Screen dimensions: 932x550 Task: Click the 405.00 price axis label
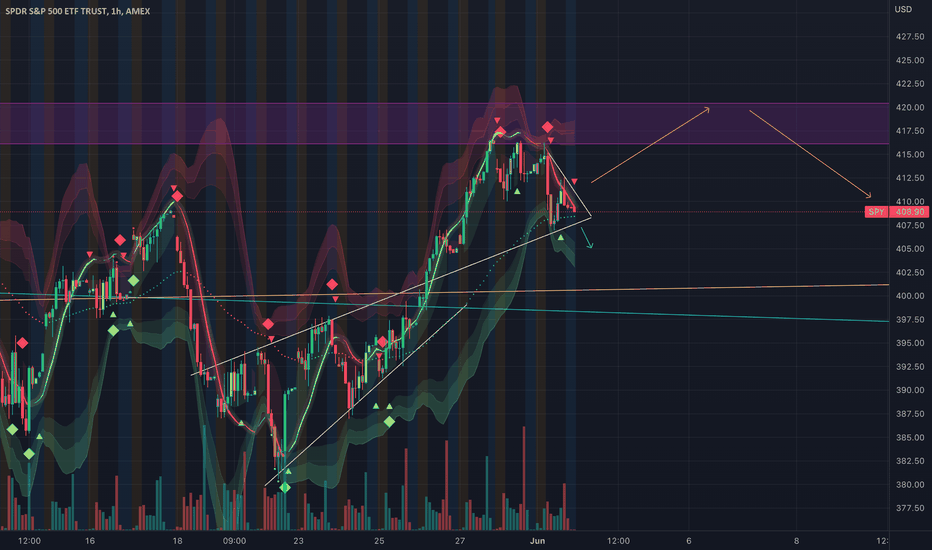pos(910,249)
